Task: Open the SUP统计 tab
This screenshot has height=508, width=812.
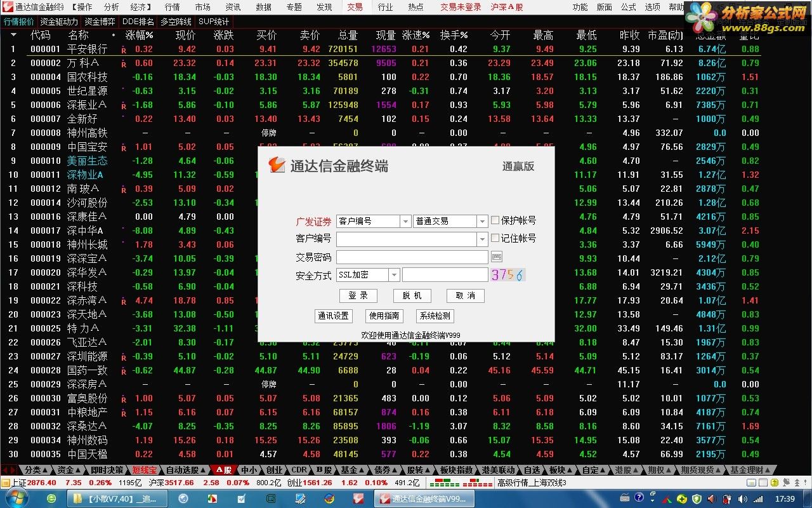Action: point(214,22)
